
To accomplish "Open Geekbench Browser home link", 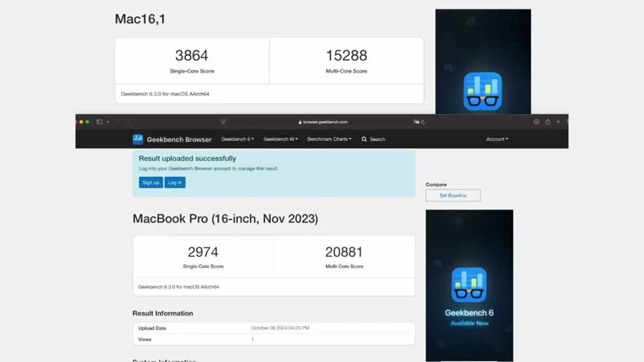I will pyautogui.click(x=179, y=139).
